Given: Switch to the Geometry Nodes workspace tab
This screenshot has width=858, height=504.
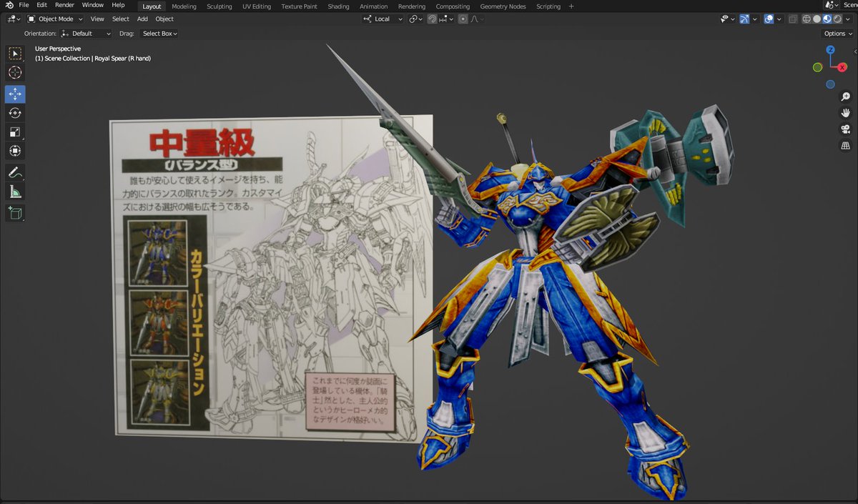Looking at the screenshot, I should [503, 6].
